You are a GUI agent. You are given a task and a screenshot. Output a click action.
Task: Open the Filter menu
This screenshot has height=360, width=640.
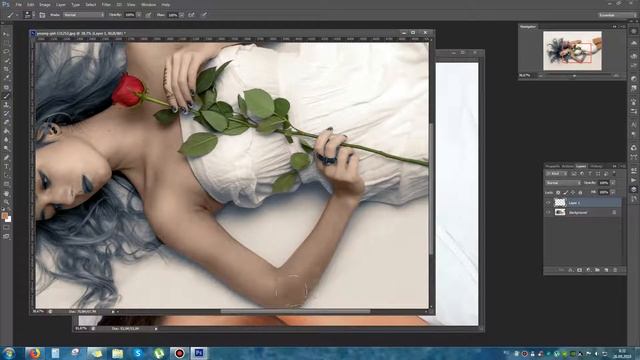(106, 5)
